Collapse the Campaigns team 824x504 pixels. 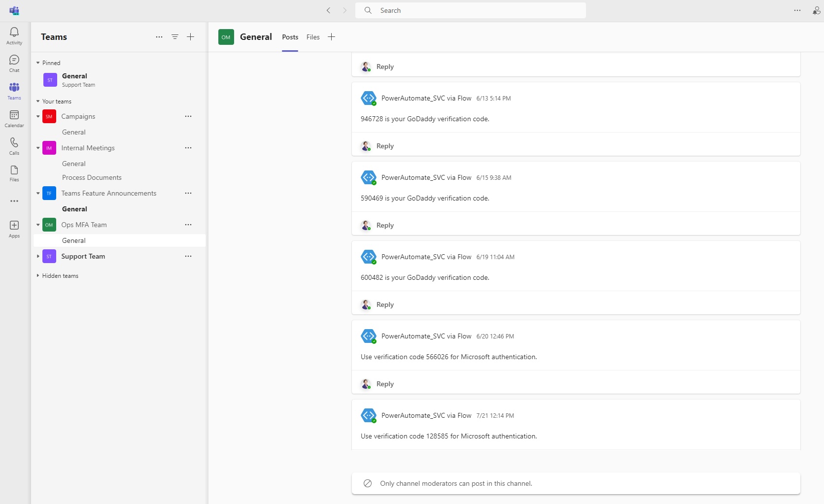coord(38,116)
